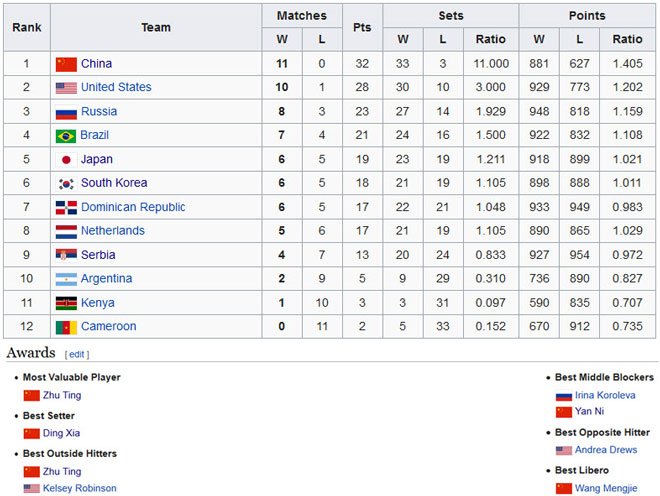Screen dimensions: 660x496
Task: Click the Japan flag icon in the table
Action: tap(66, 160)
